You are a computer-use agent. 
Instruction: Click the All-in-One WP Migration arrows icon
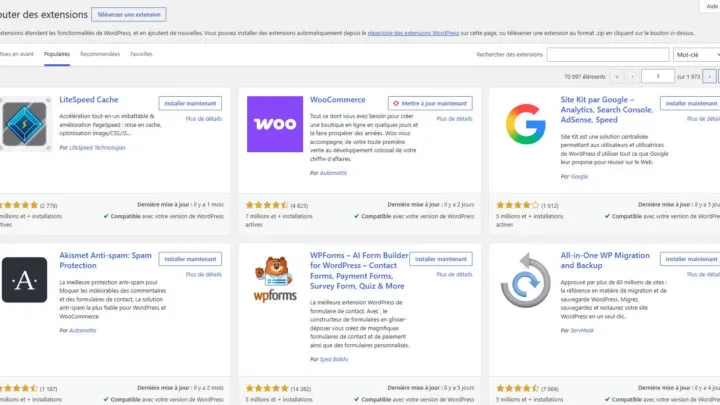[x=525, y=280]
